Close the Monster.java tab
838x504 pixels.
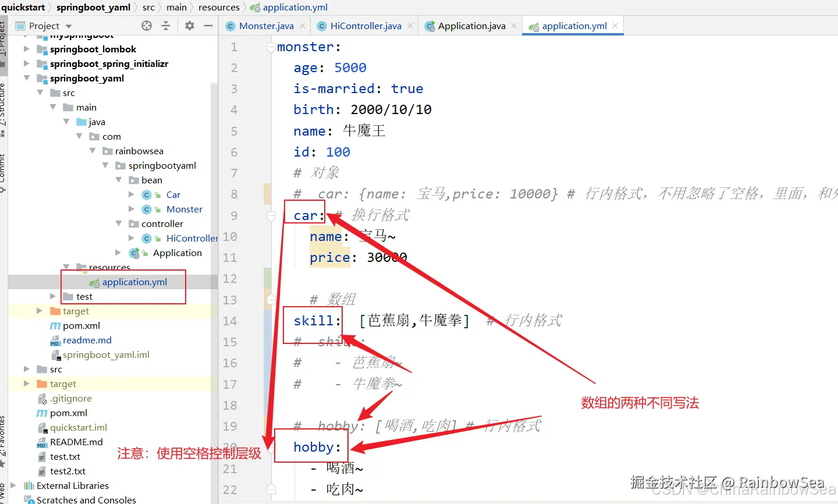pos(303,26)
